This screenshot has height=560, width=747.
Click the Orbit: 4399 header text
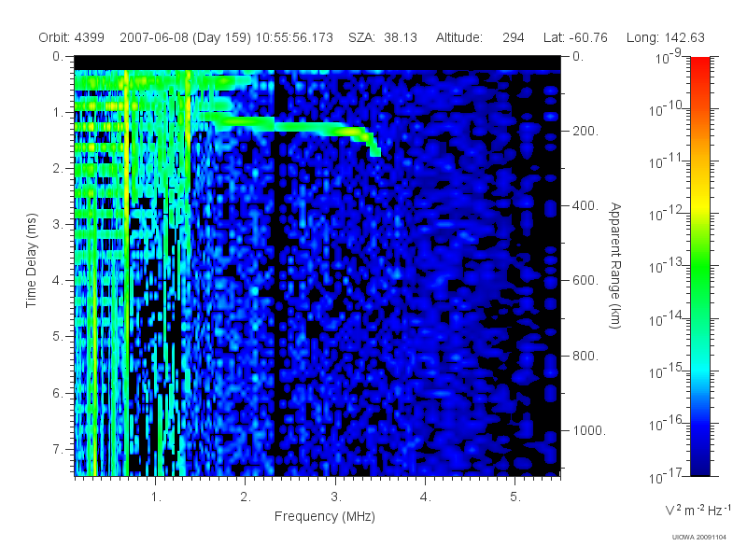pyautogui.click(x=72, y=37)
